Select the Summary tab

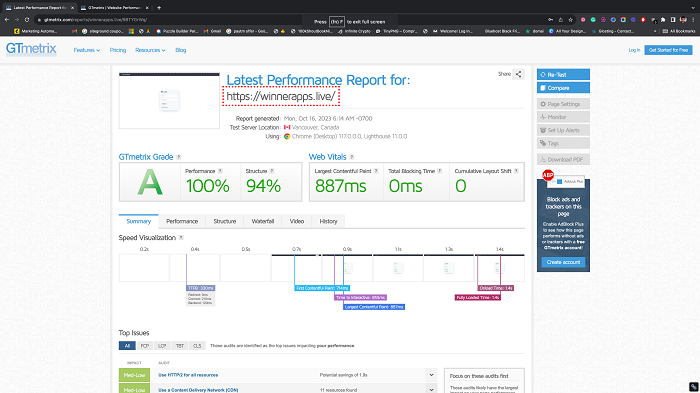coord(138,222)
